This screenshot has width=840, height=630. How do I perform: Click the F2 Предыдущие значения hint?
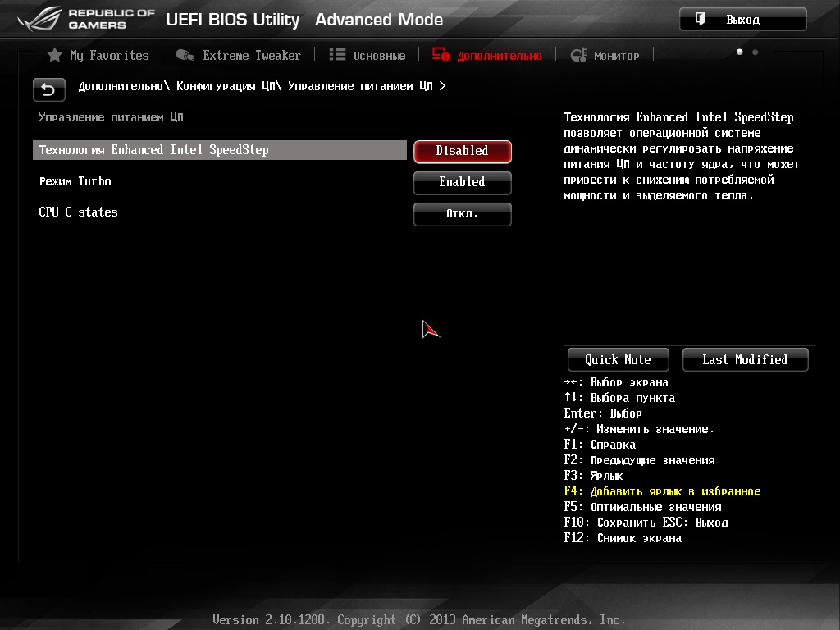(639, 460)
